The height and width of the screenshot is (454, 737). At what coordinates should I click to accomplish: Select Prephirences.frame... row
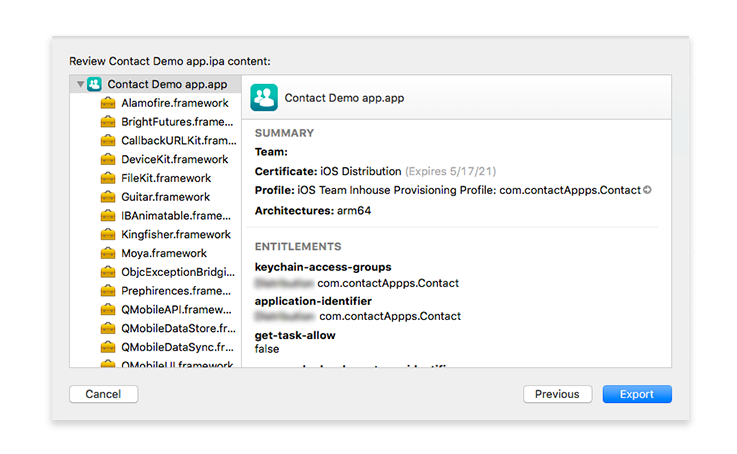point(156,291)
